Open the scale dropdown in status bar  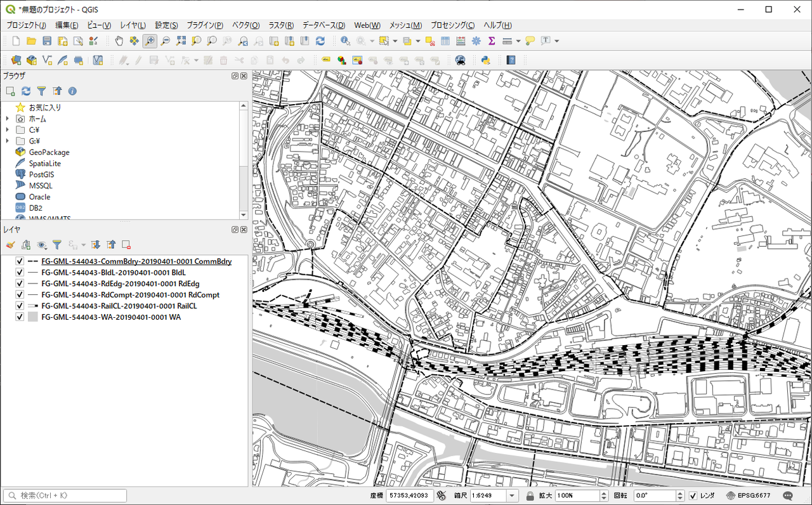point(512,495)
